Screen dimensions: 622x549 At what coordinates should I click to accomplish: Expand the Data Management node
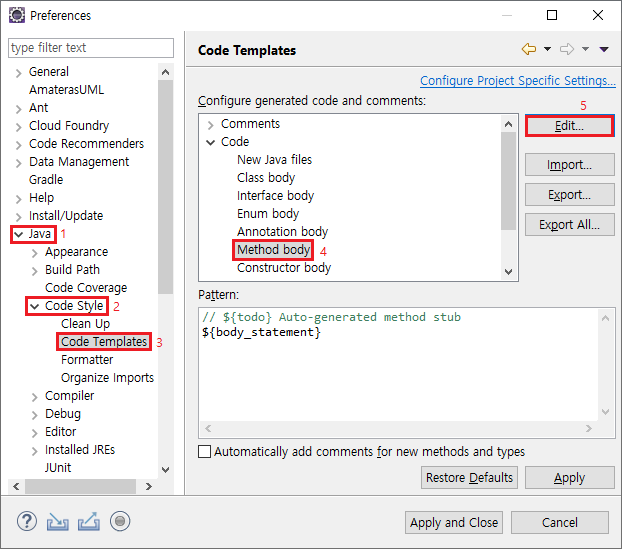pos(18,163)
